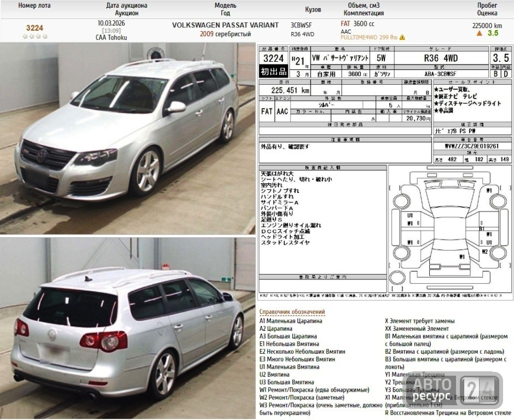Click 'U1 Маленькая Вмятина' legend entry
Image resolution: width=514 pixels, height=420 pixels.
pyautogui.click(x=289, y=367)
